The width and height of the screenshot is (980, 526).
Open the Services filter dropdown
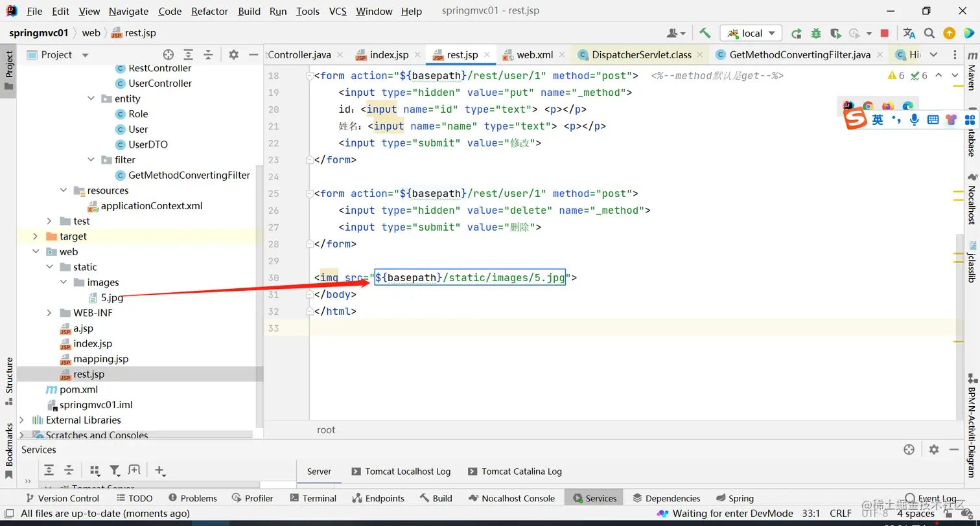[115, 470]
